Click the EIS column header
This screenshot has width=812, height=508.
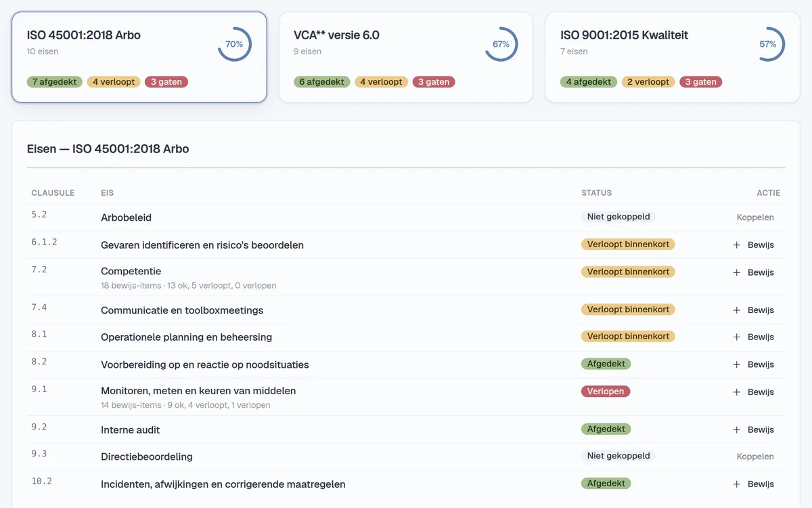107,193
